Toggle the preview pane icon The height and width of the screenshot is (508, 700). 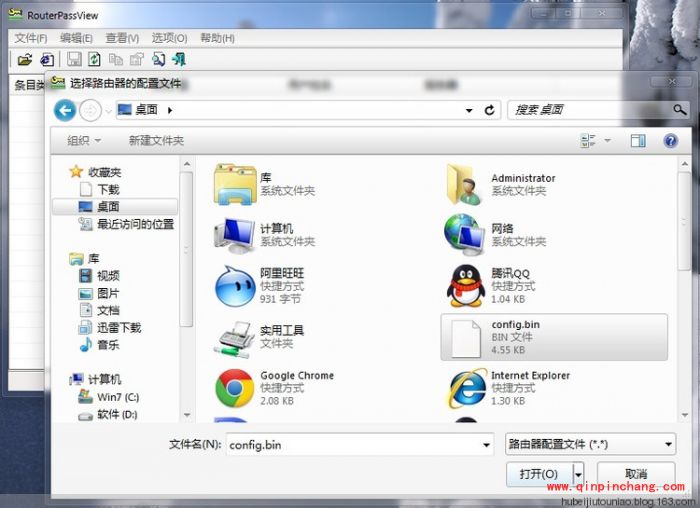tap(638, 141)
